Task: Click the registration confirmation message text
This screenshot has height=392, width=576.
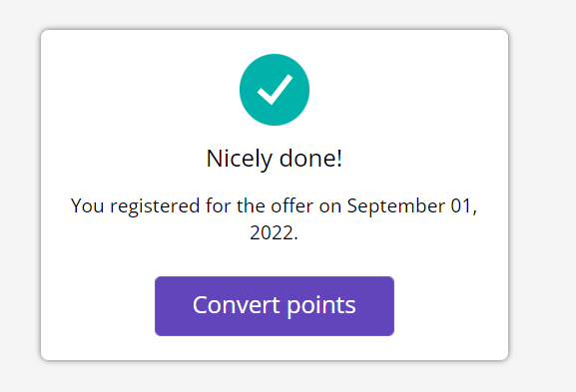Action: pos(275,219)
